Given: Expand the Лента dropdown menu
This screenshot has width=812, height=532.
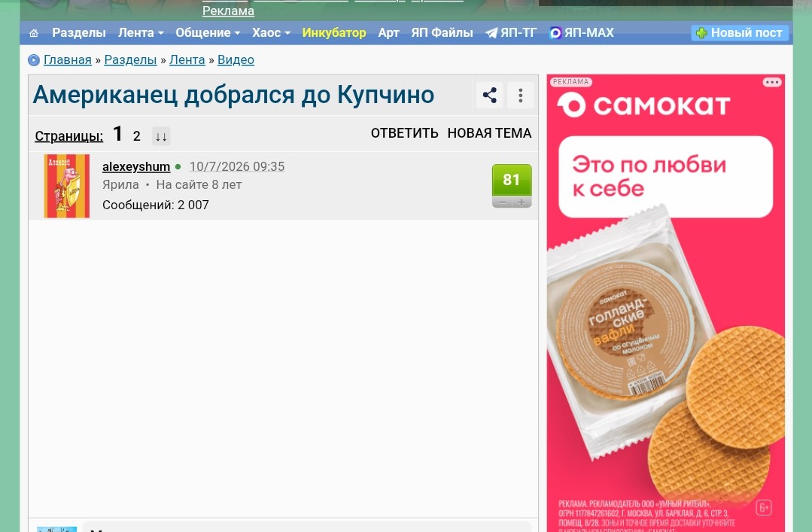Looking at the screenshot, I should point(141,32).
